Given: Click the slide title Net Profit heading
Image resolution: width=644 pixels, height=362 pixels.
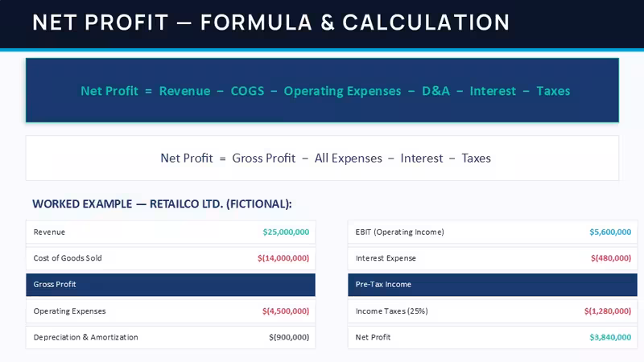Looking at the screenshot, I should 271,23.
